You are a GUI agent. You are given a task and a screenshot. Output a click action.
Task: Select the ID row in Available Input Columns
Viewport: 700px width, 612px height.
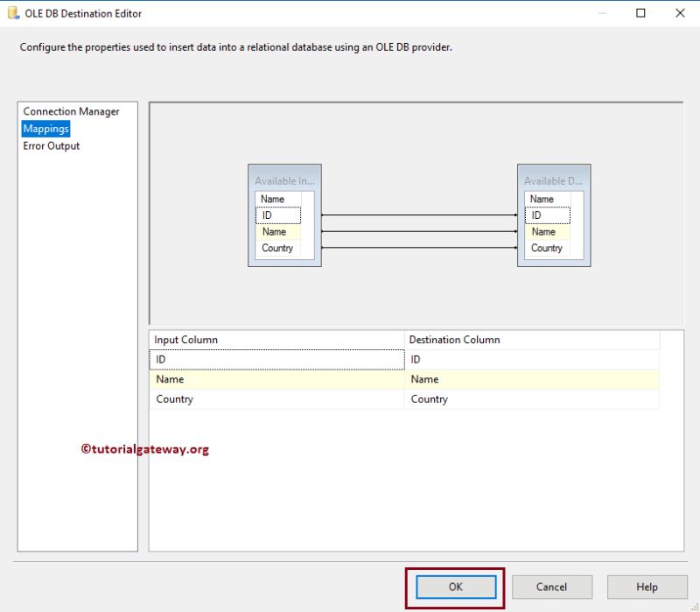[x=276, y=215]
